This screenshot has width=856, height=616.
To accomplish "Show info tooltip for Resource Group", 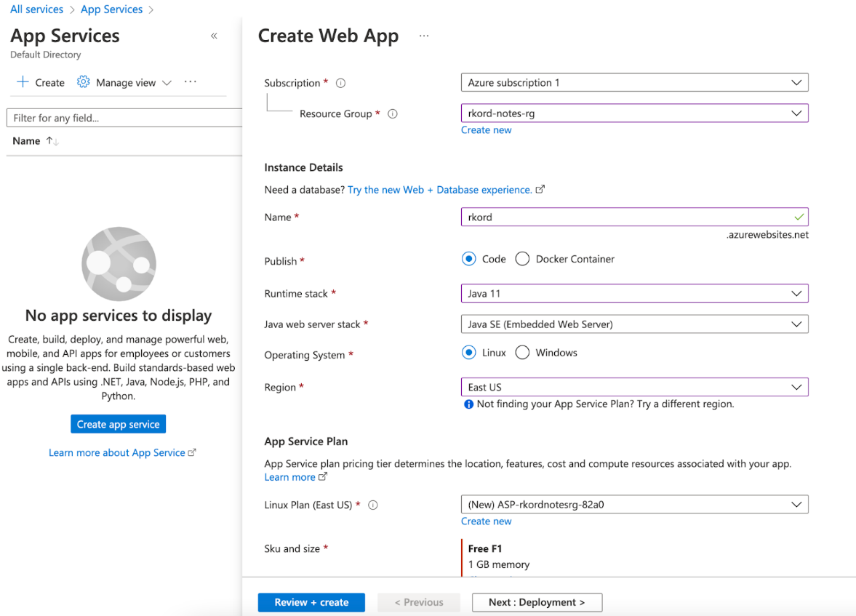I will (393, 113).
